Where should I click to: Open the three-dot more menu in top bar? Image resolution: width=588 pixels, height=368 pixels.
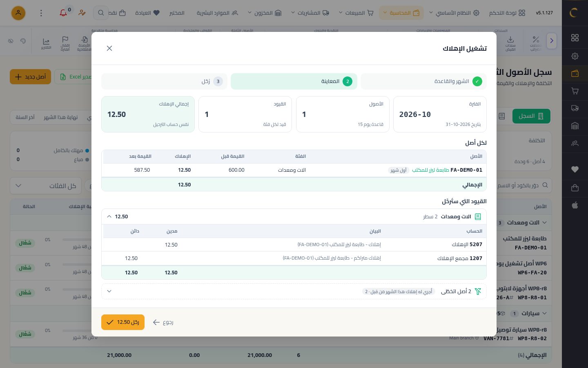[41, 13]
